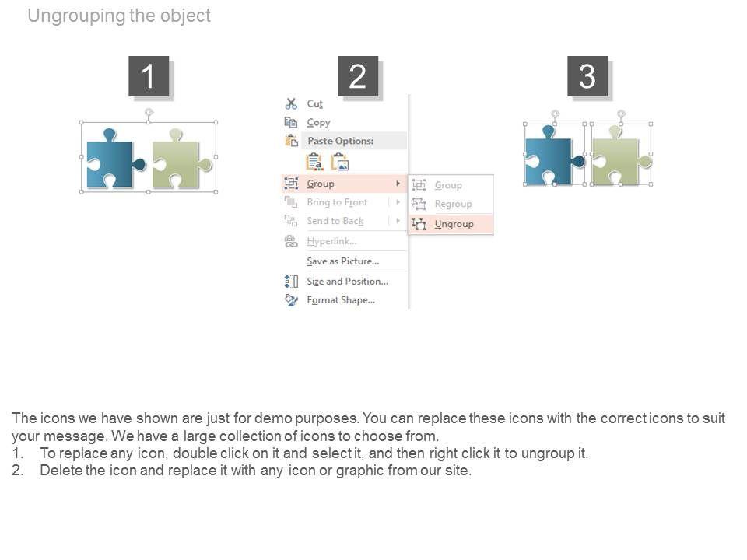Click the Cut scissors icon
Viewport: 747px width, 560px height.
tap(291, 103)
